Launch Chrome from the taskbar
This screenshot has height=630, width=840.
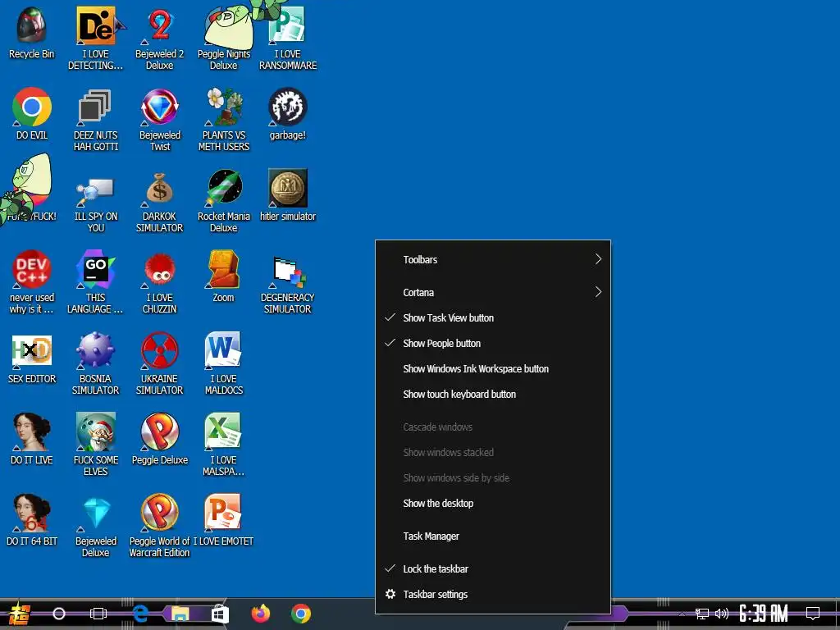tap(301, 614)
